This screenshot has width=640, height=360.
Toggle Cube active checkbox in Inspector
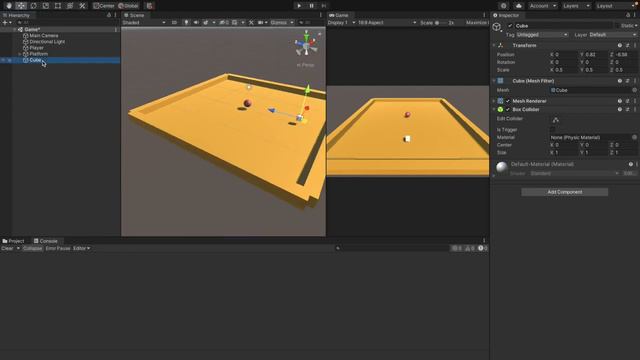pos(510,26)
